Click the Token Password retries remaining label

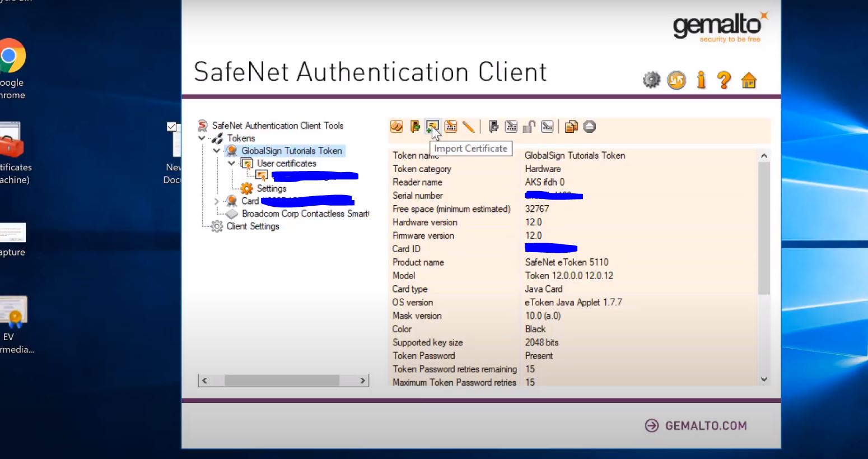pos(455,369)
